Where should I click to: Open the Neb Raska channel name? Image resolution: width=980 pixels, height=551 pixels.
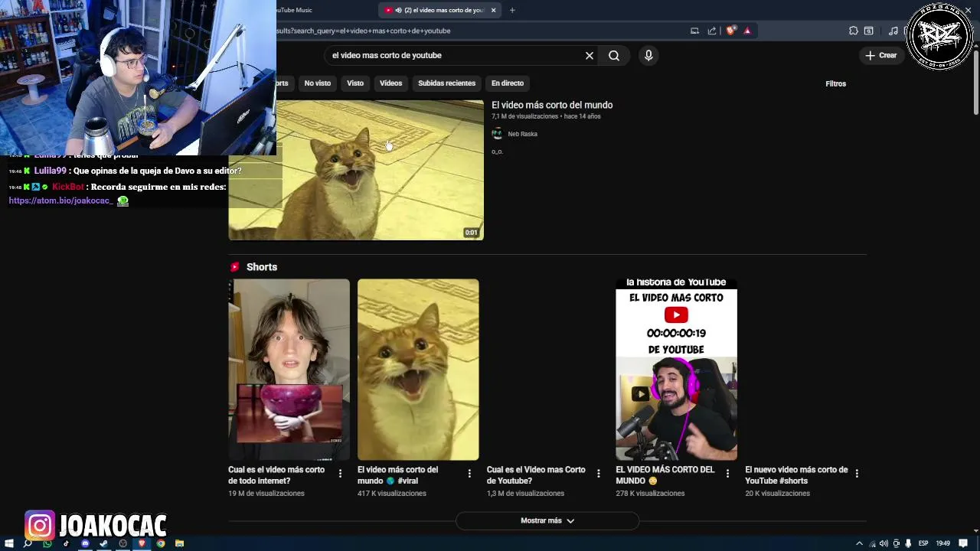click(522, 134)
